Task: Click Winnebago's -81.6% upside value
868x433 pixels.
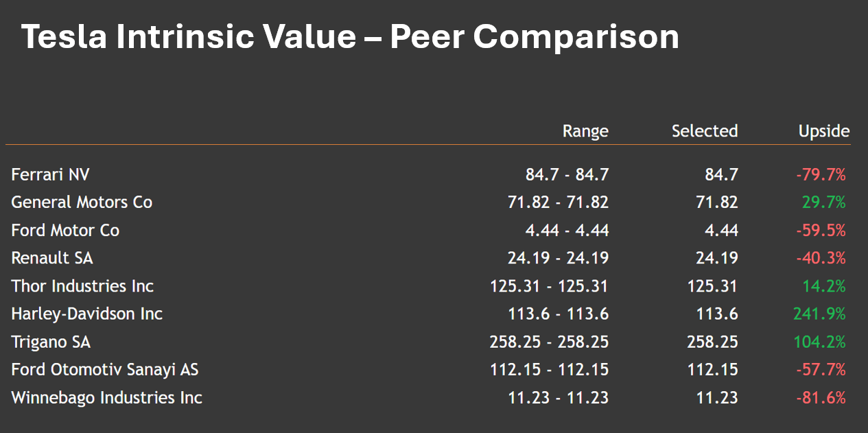Action: [821, 398]
